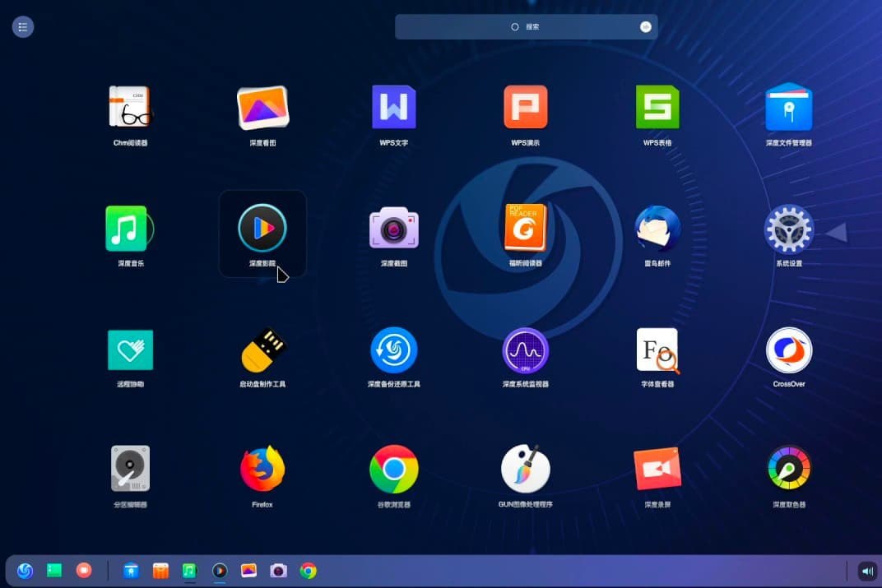This screenshot has height=588, width=882.
Task: Open Firefox from the launcher
Action: point(262,468)
